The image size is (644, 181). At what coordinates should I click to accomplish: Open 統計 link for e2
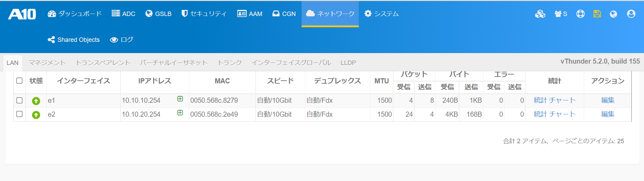coord(540,114)
